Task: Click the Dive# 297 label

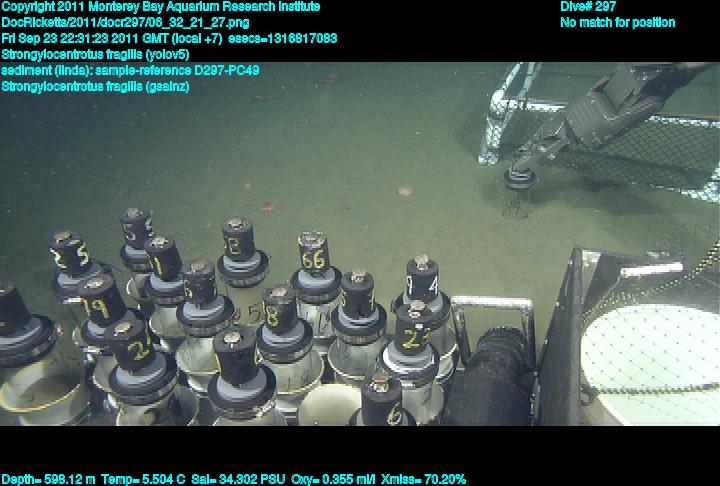Action: click(588, 7)
